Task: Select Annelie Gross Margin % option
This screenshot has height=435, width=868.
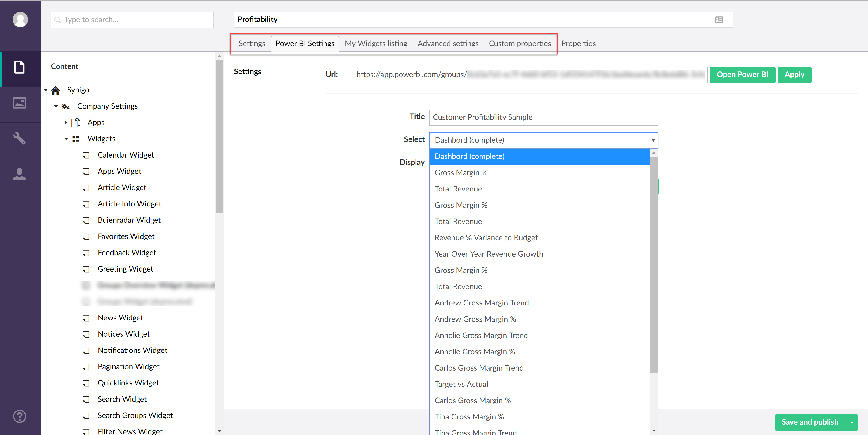Action: pos(539,352)
